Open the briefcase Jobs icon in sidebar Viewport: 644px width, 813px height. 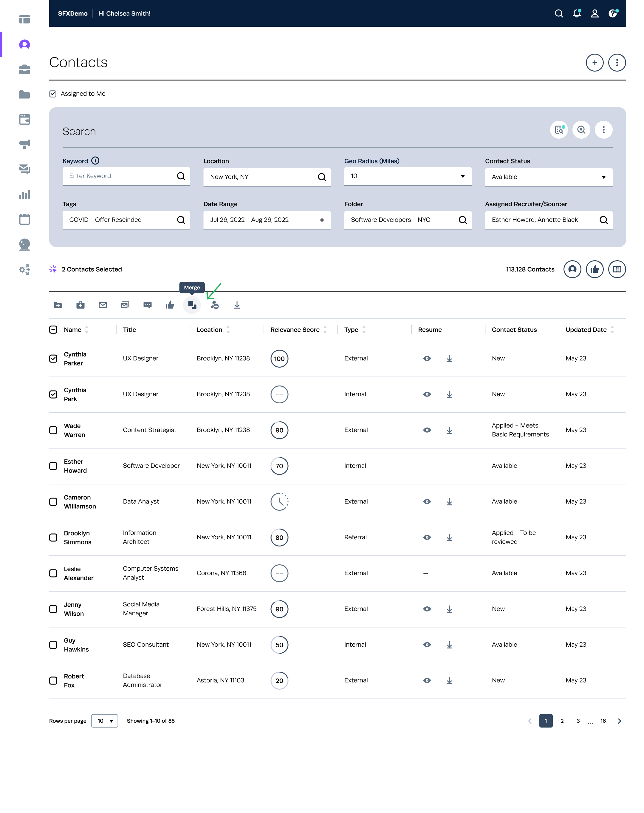click(x=24, y=69)
